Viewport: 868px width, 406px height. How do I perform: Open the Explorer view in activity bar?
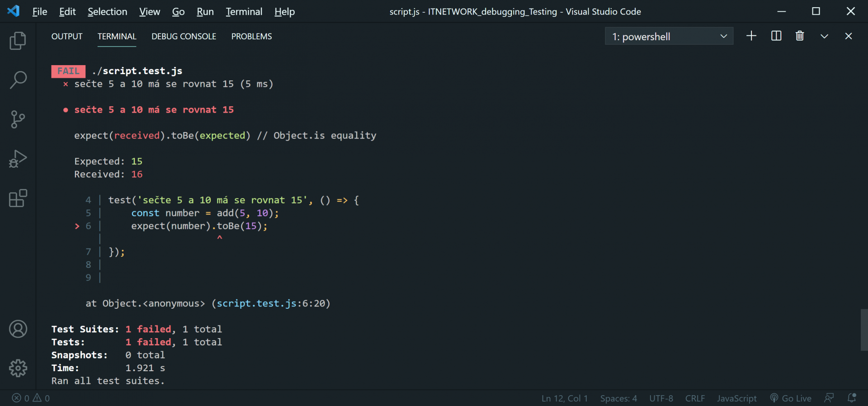point(18,41)
